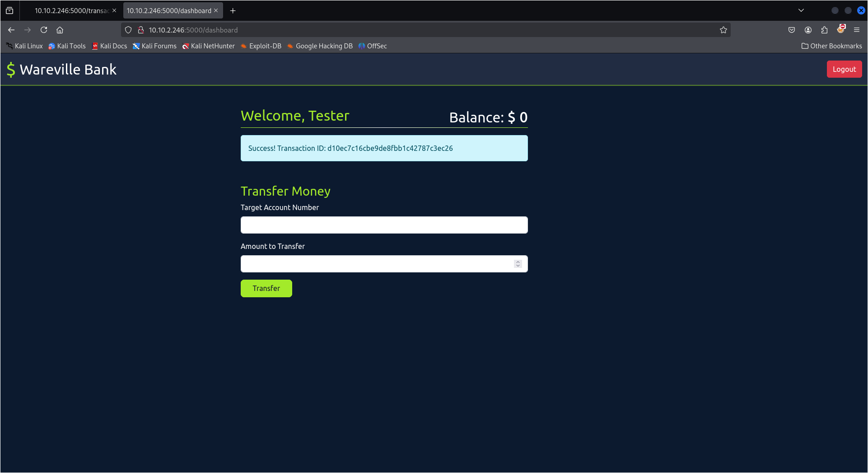Screen dimensions: 868x473
Task: Close the dashboard tab
Action: click(216, 10)
